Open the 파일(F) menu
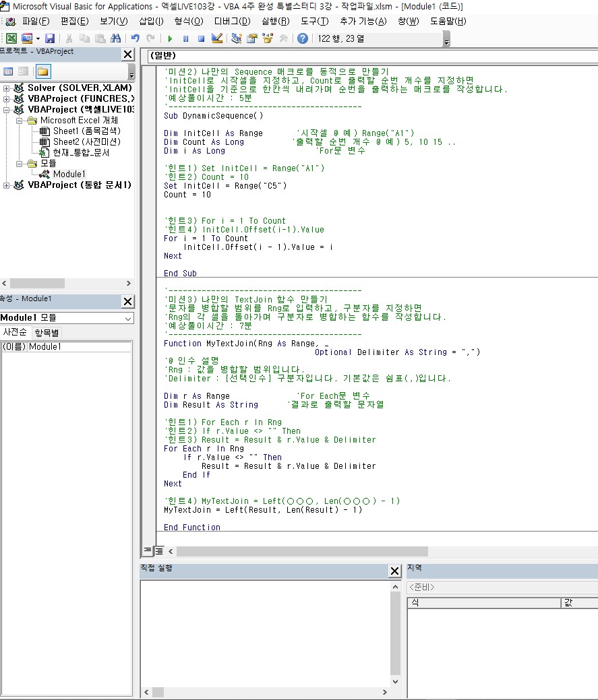Image resolution: width=598 pixels, height=700 pixels. [x=36, y=21]
